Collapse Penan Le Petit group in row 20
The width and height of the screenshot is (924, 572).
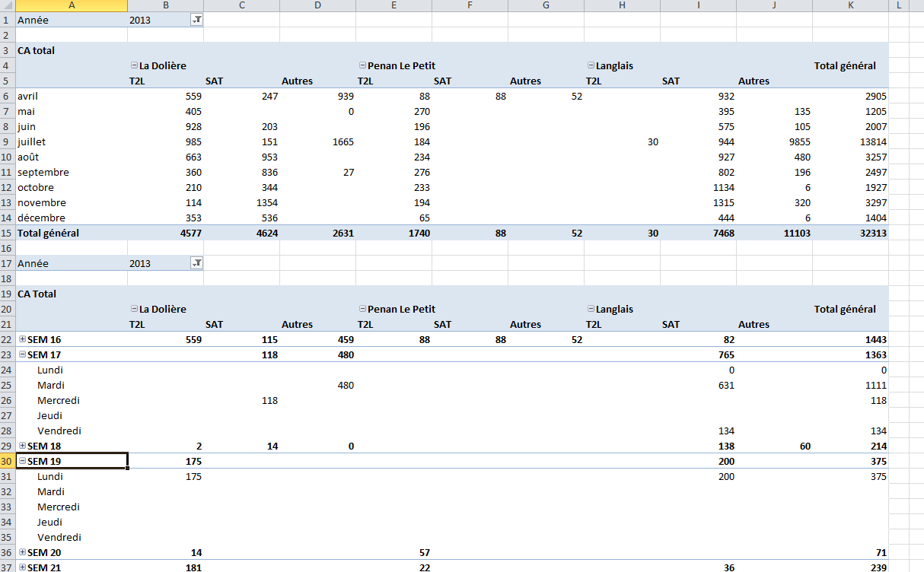[362, 310]
